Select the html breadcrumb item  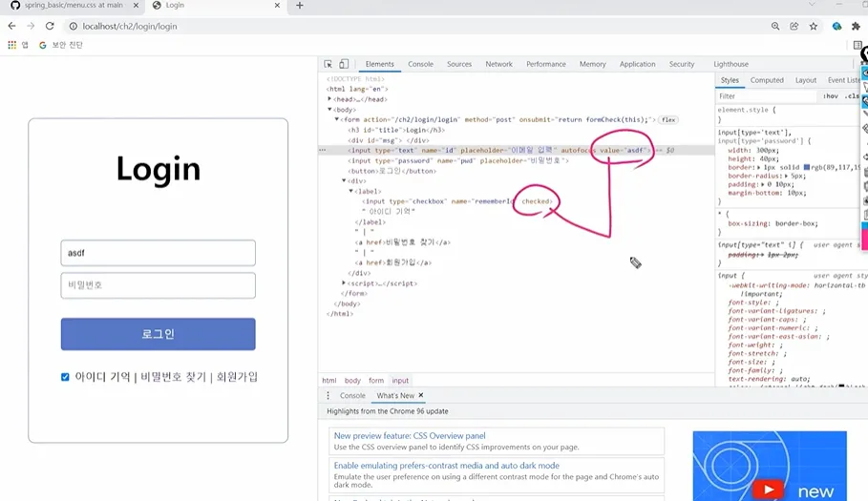point(329,381)
